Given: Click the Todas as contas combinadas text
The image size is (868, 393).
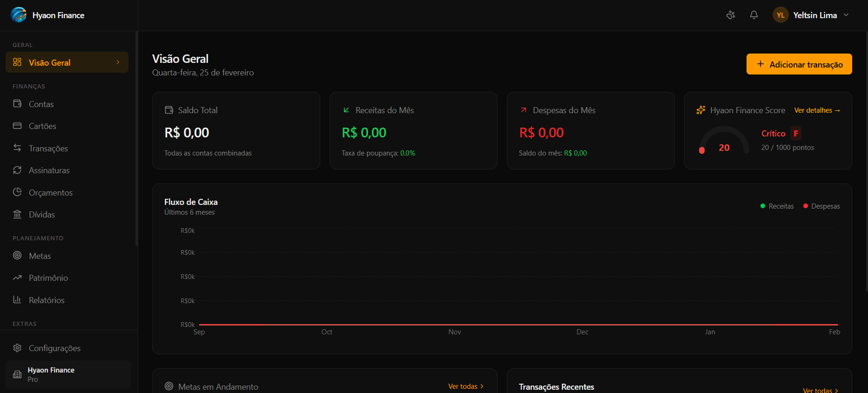Looking at the screenshot, I should tap(208, 153).
